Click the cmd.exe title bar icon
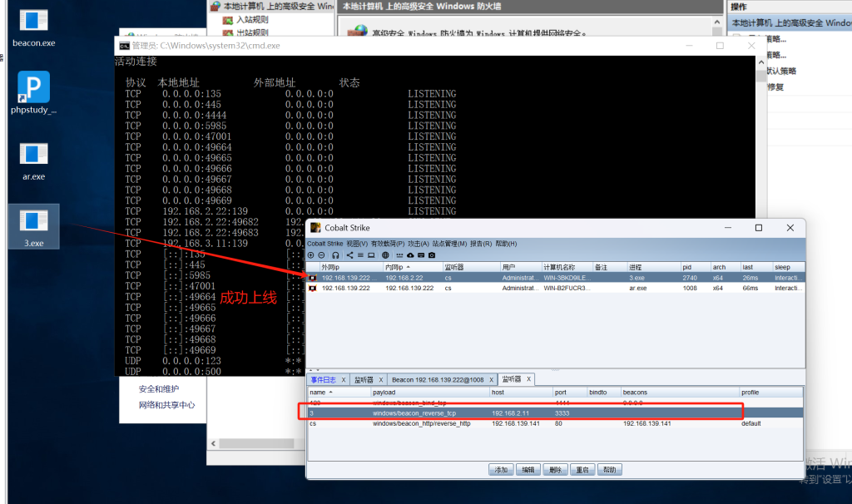The width and height of the screenshot is (852, 504). click(x=125, y=46)
